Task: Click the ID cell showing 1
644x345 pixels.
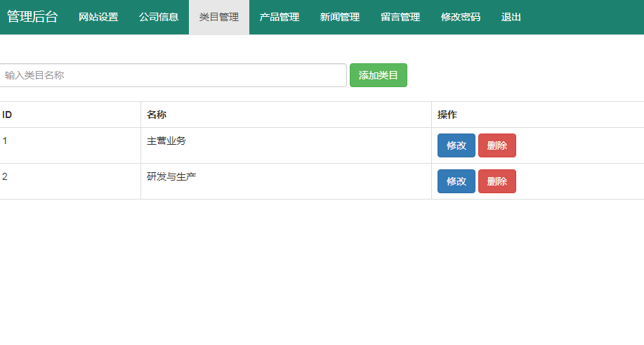Action: pyautogui.click(x=70, y=145)
